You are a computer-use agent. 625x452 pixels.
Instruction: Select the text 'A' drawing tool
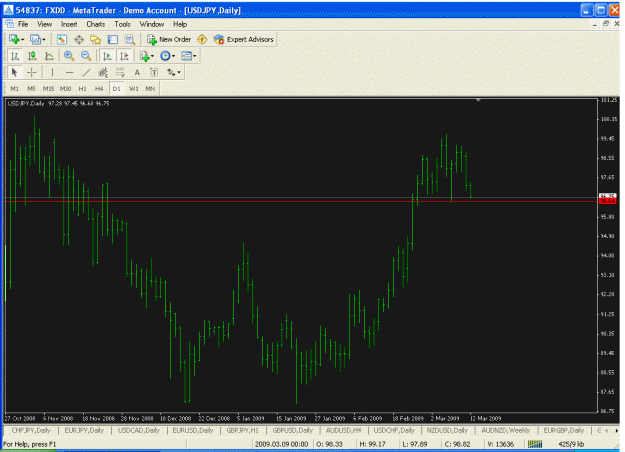click(x=137, y=73)
